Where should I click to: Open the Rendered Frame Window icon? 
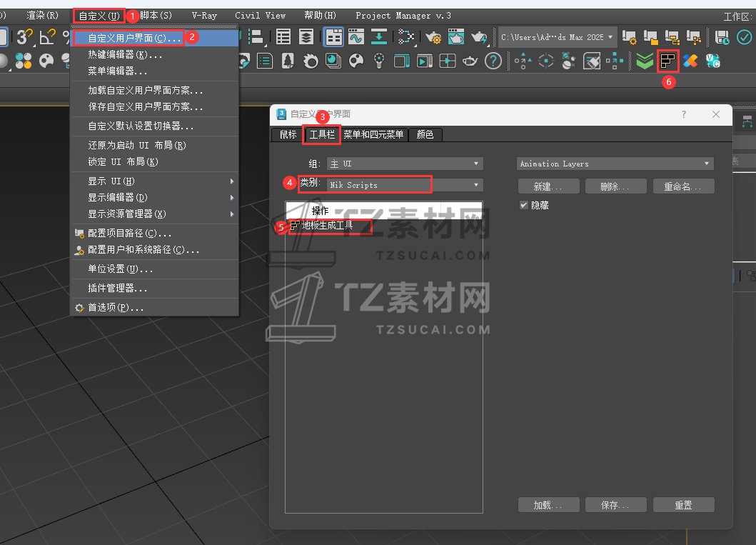click(456, 37)
